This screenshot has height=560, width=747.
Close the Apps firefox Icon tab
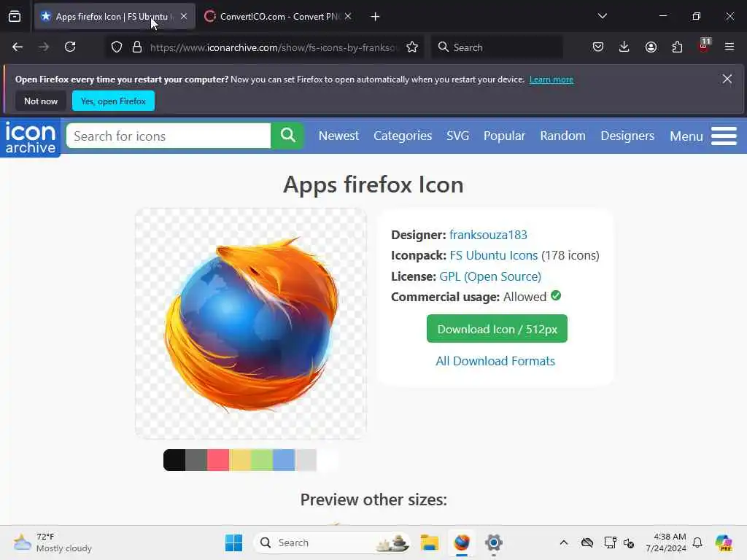coord(184,16)
